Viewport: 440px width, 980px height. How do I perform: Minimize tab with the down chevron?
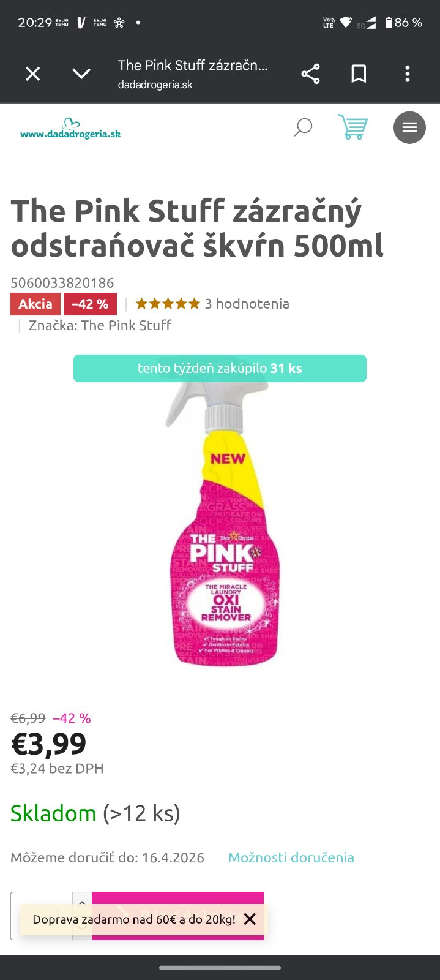[81, 74]
